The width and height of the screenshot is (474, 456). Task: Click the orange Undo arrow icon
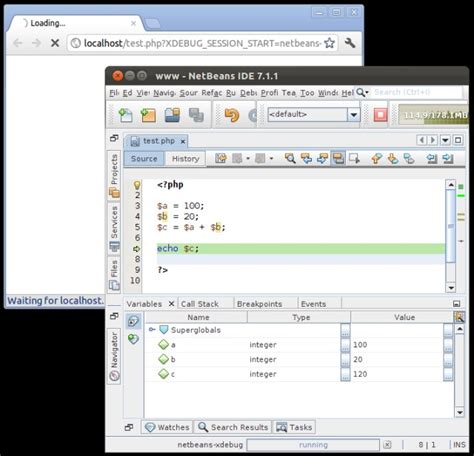232,115
